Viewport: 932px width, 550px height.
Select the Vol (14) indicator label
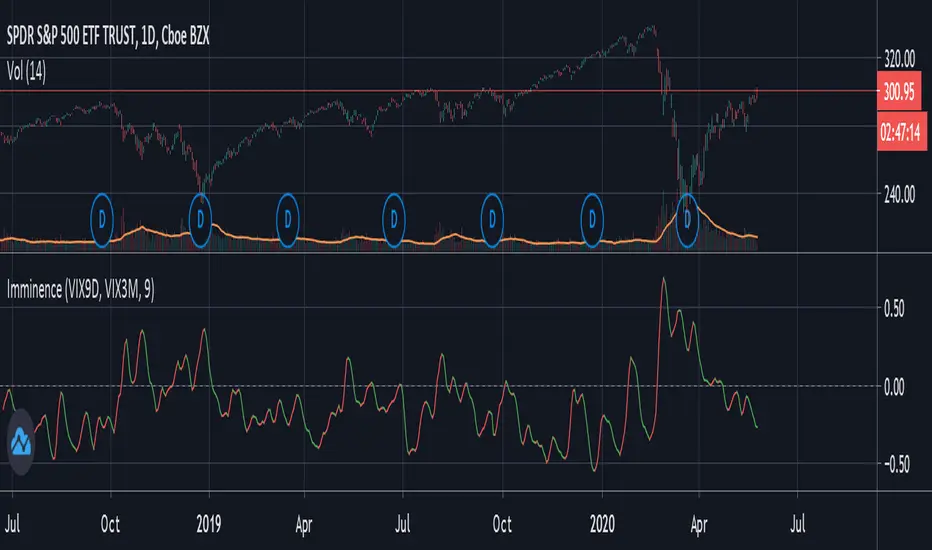(x=26, y=72)
